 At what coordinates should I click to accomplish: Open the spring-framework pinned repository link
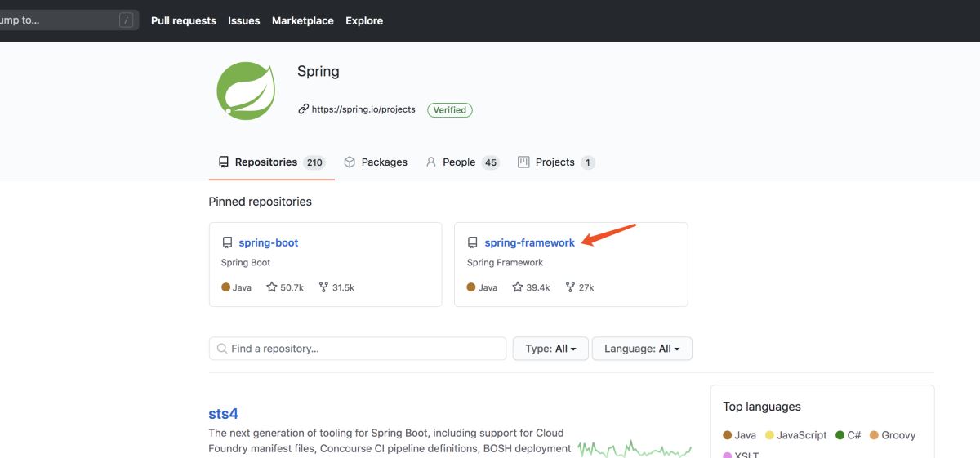[529, 242]
